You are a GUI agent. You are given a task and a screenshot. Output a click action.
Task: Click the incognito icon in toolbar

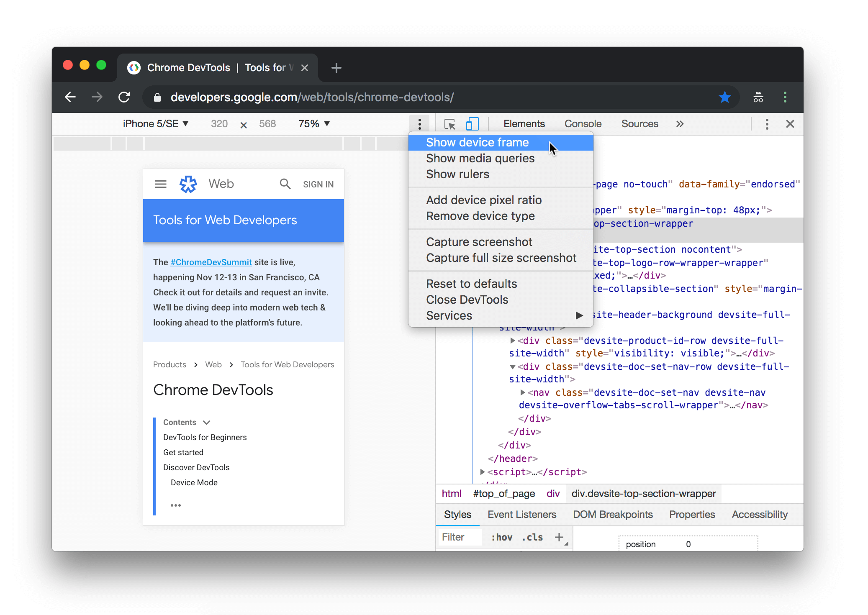758,97
